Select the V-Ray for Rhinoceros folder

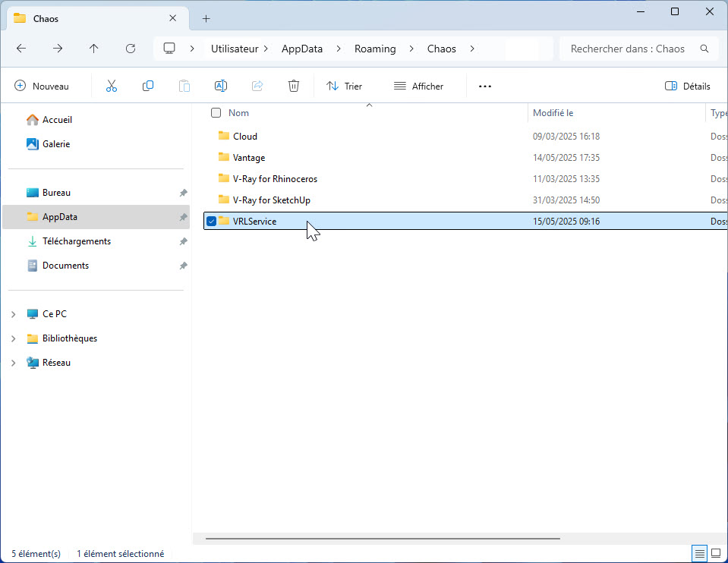click(x=275, y=179)
